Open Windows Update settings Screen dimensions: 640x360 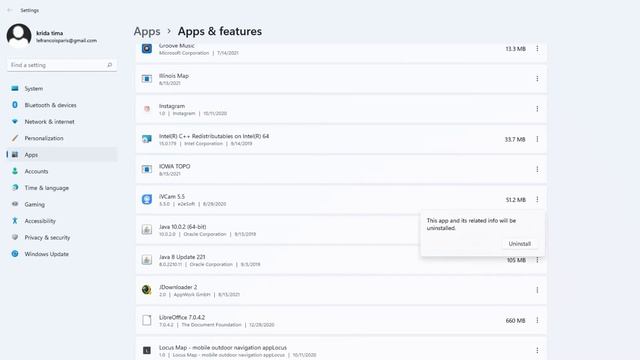click(x=62, y=254)
